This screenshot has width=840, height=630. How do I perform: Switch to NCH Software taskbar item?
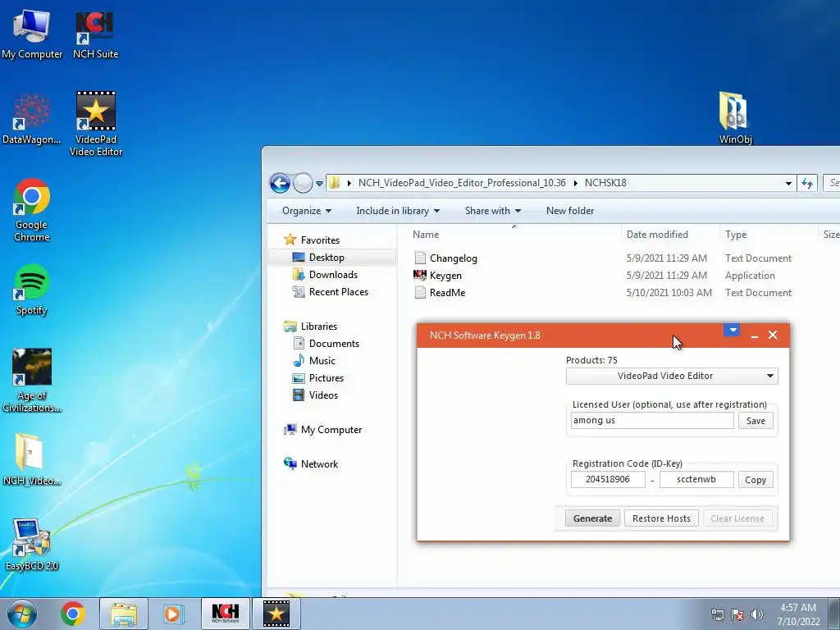226,614
